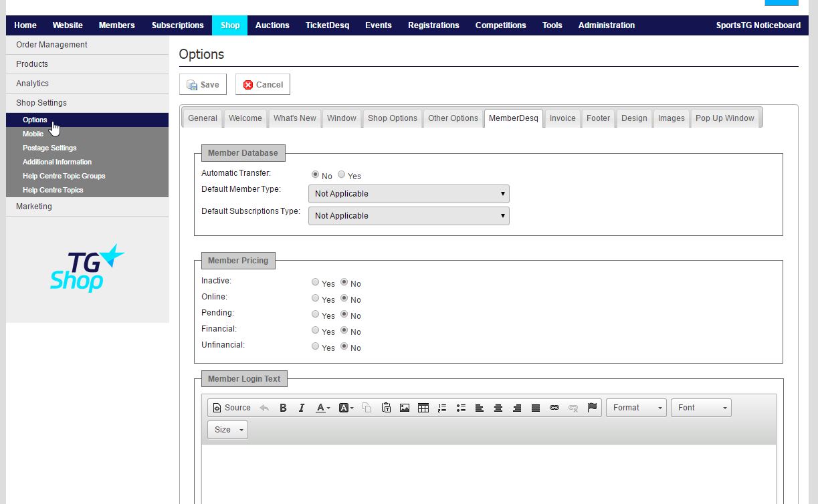The width and height of the screenshot is (818, 504).
Task: Open the Competitions menu
Action: tap(500, 25)
